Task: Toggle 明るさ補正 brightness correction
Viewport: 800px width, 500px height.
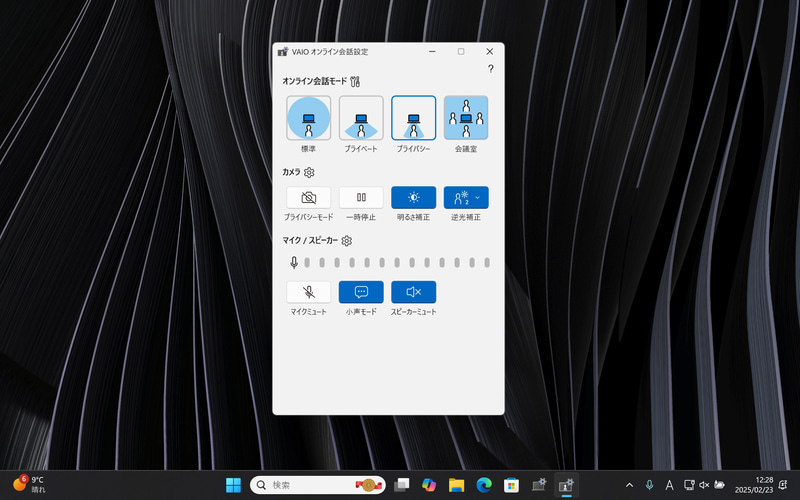Action: coord(413,197)
